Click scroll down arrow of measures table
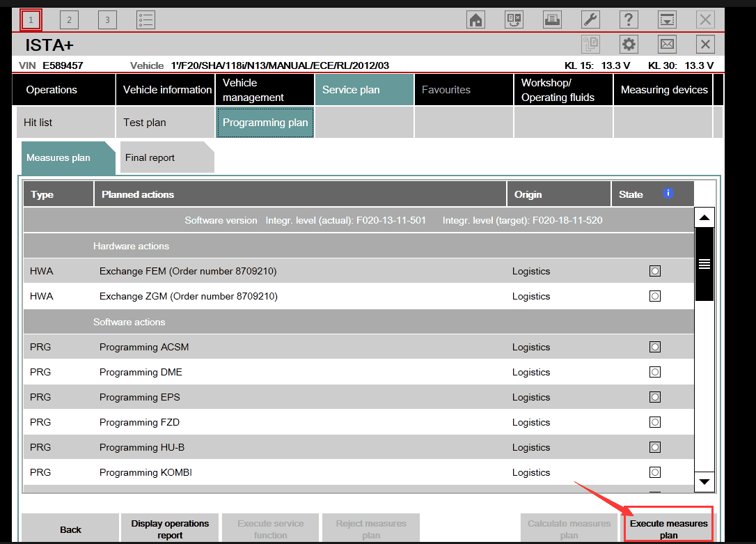 point(704,482)
